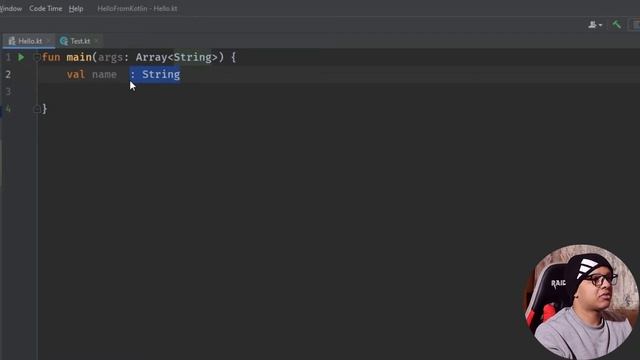Click 'Array<String>' type on line 1
The height and width of the screenshot is (360, 640).
pyautogui.click(x=177, y=57)
